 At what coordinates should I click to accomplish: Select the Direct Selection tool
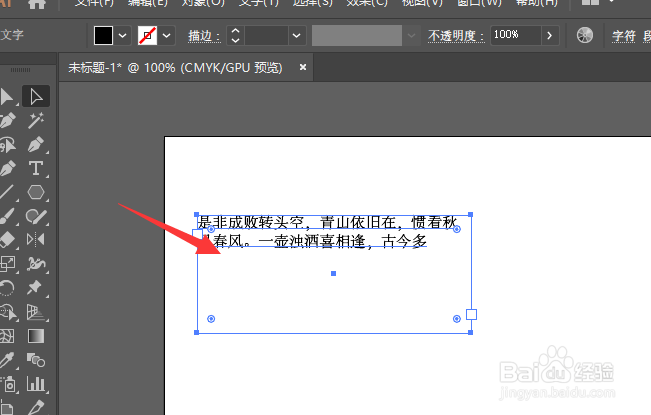coord(36,97)
